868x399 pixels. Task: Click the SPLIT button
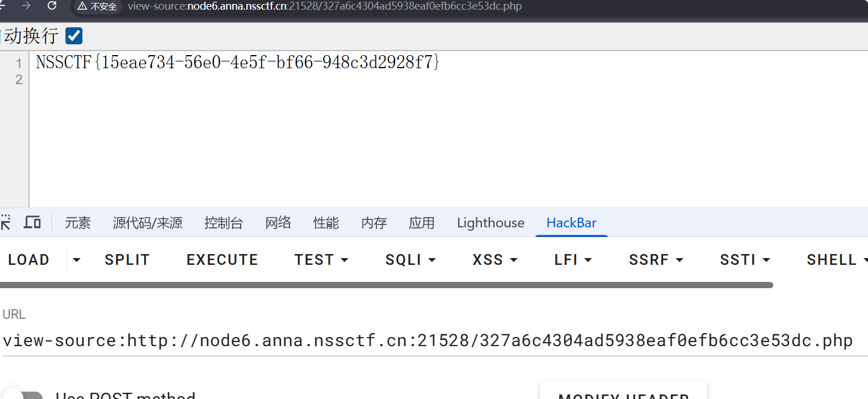point(127,260)
